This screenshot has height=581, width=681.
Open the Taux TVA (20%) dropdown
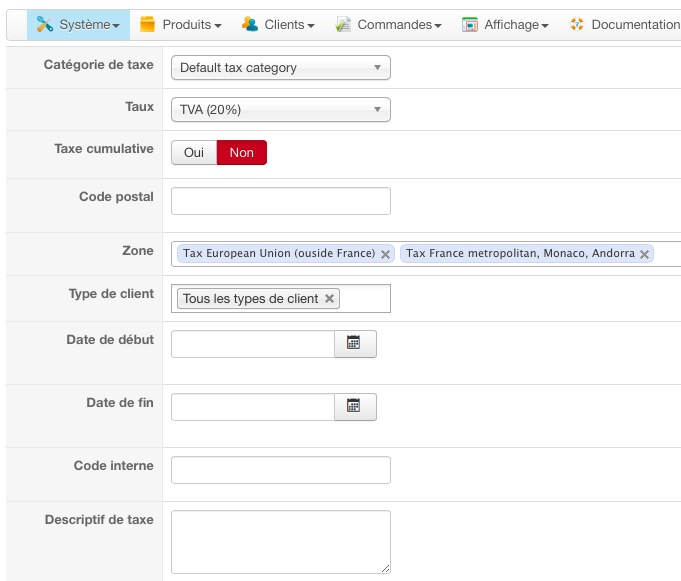click(x=280, y=110)
